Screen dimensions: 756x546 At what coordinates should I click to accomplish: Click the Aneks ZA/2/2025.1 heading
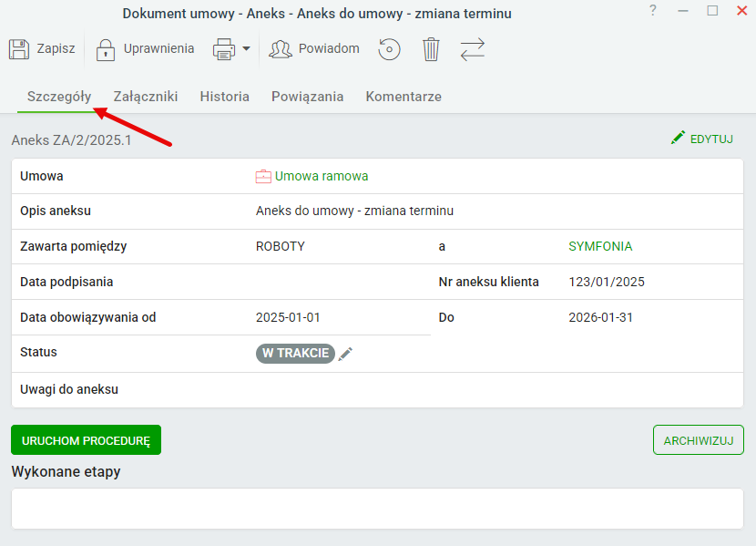(71, 140)
